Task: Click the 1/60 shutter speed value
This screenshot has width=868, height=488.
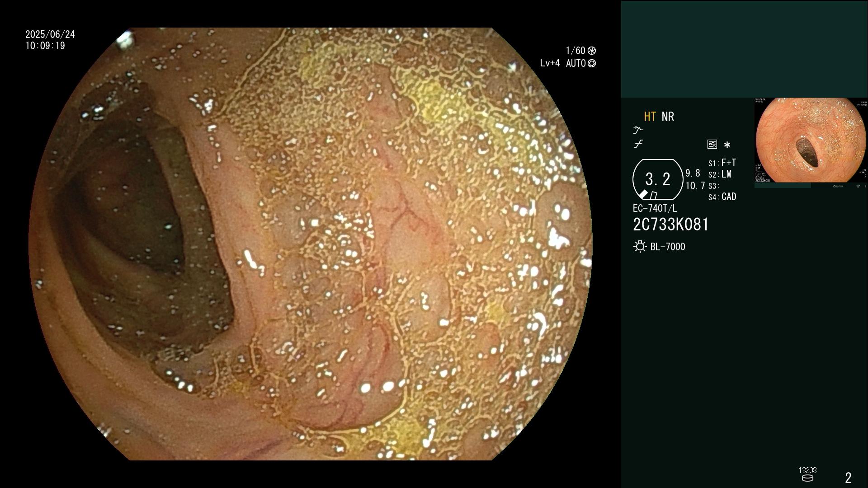Action: (576, 51)
